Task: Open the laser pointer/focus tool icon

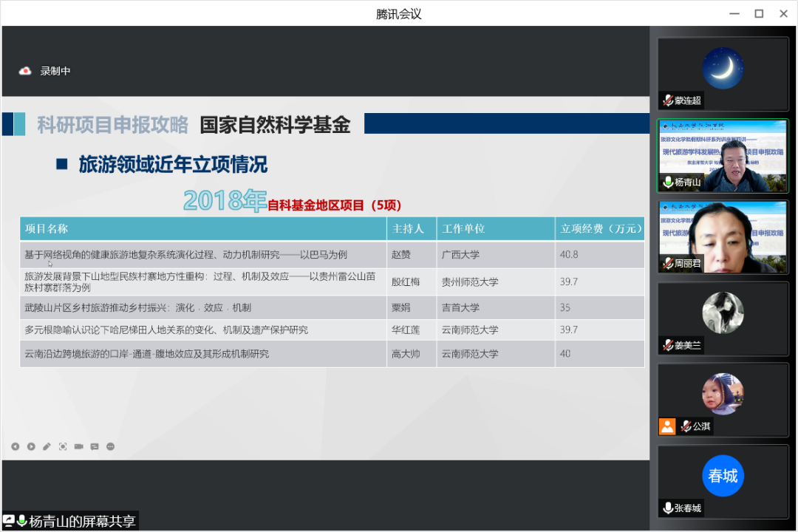Action: click(x=63, y=446)
